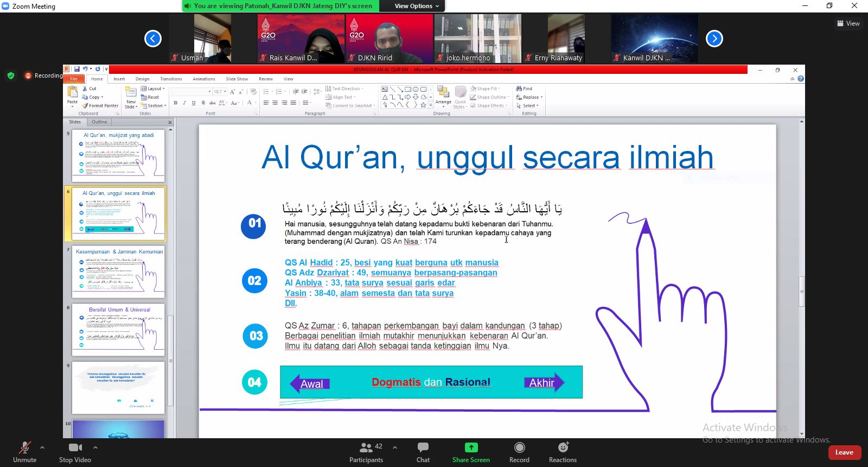Unmute the microphone in Zoom
This screenshot has width=868, height=467.
tap(24, 452)
